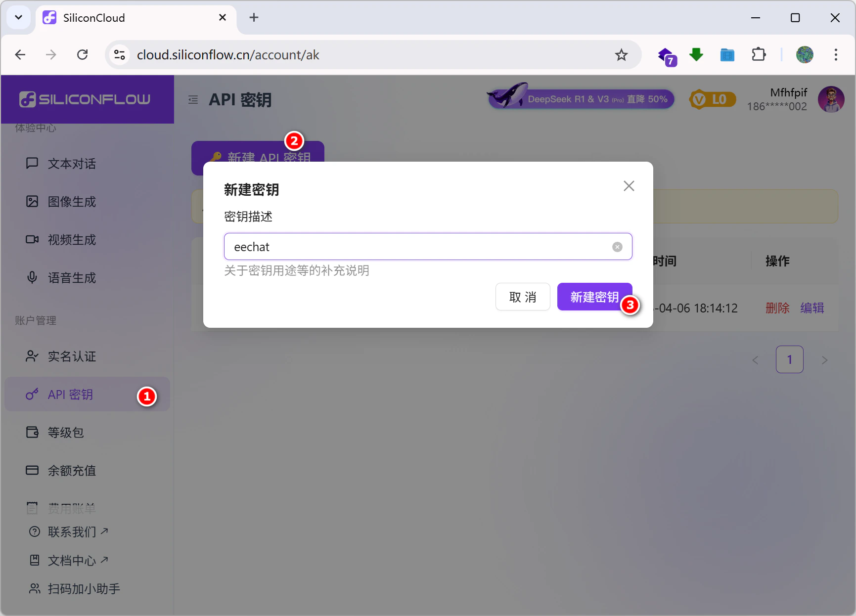Go to 视频生成 in the sidebar

tap(87, 240)
